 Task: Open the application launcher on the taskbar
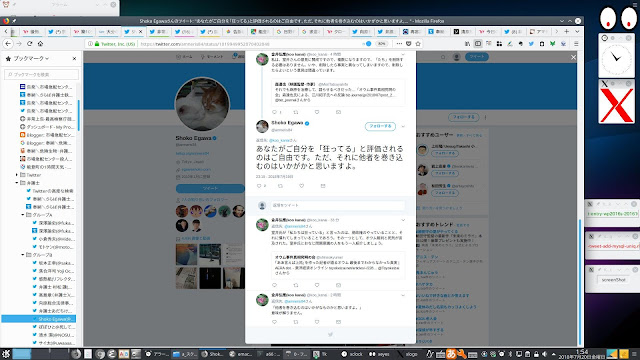click(5, 354)
